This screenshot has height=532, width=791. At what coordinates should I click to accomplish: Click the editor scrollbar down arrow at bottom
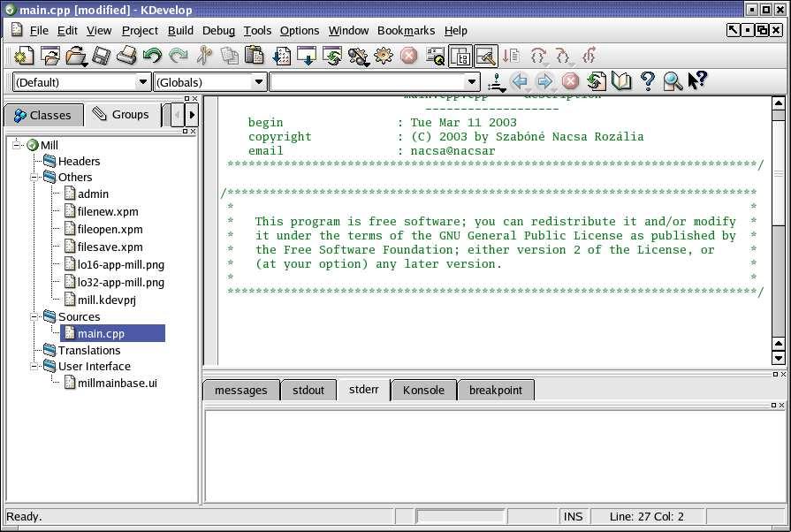click(779, 358)
